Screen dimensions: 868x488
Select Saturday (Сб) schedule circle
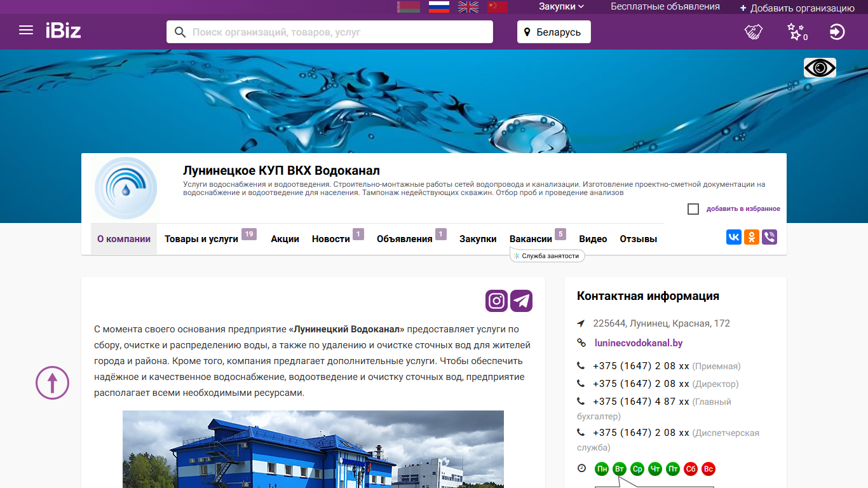(691, 469)
